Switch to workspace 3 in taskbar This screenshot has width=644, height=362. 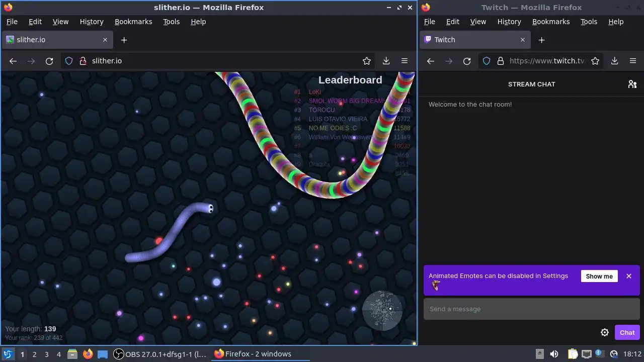(46, 354)
